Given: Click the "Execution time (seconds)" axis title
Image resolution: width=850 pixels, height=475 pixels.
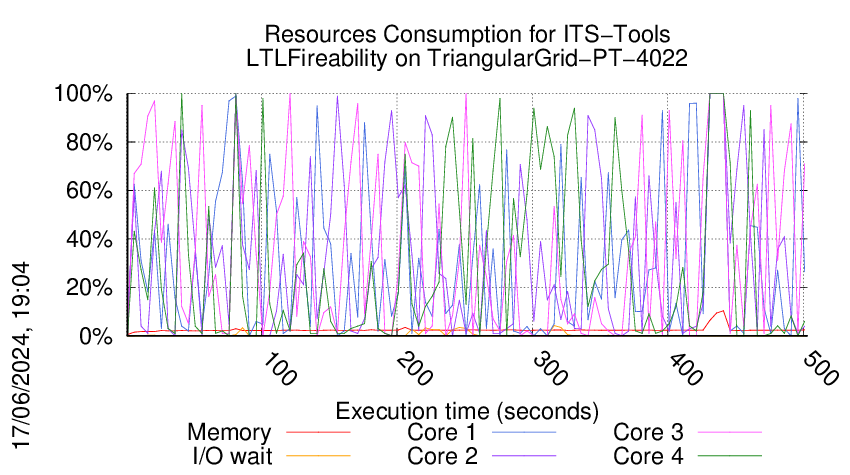Looking at the screenshot, I should point(467,411).
